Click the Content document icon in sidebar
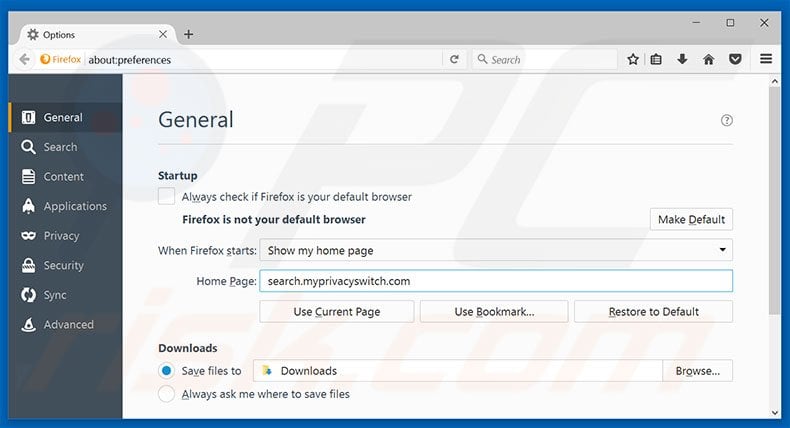Screen dimensions: 790x428 click(29, 176)
